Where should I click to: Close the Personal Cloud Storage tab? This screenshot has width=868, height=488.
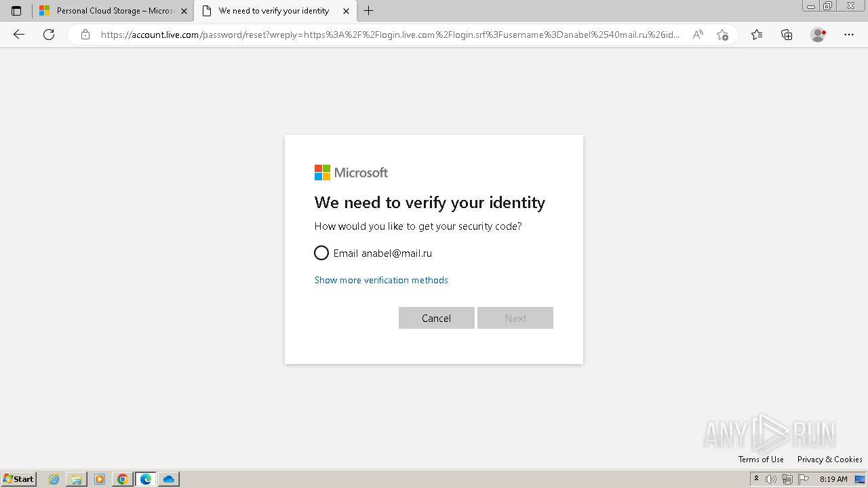[184, 11]
